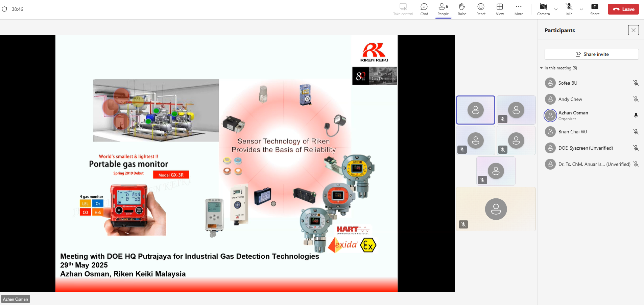Click Brian Chai WJ's muted mic icon
Viewport: 644px width, 305px height.
point(636,132)
